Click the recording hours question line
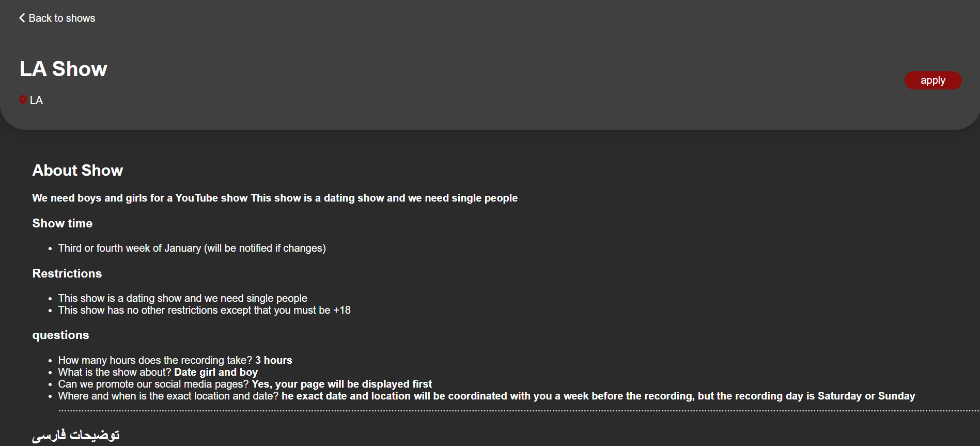 click(175, 360)
